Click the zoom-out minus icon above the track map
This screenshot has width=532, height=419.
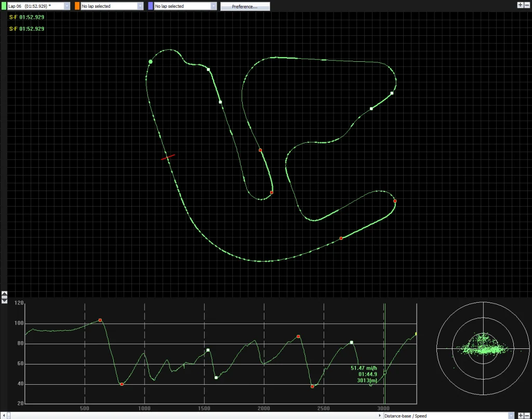[527, 5]
